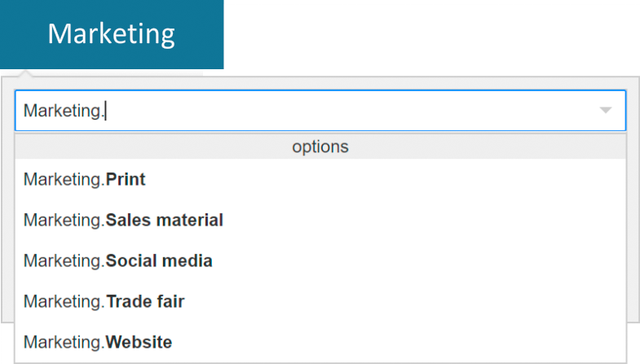Select Marketing.Trade fair in the options
Viewport: 640px width, 364px height.
pyautogui.click(x=320, y=302)
